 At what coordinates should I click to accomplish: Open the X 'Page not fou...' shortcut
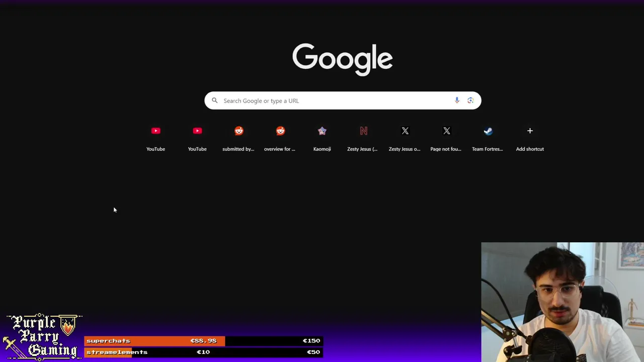446,137
